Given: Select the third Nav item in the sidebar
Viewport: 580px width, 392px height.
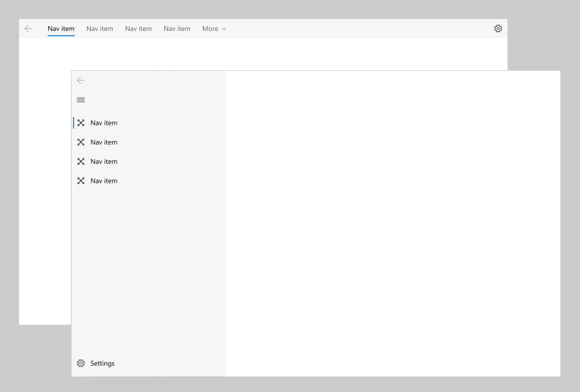Looking at the screenshot, I should click(103, 161).
